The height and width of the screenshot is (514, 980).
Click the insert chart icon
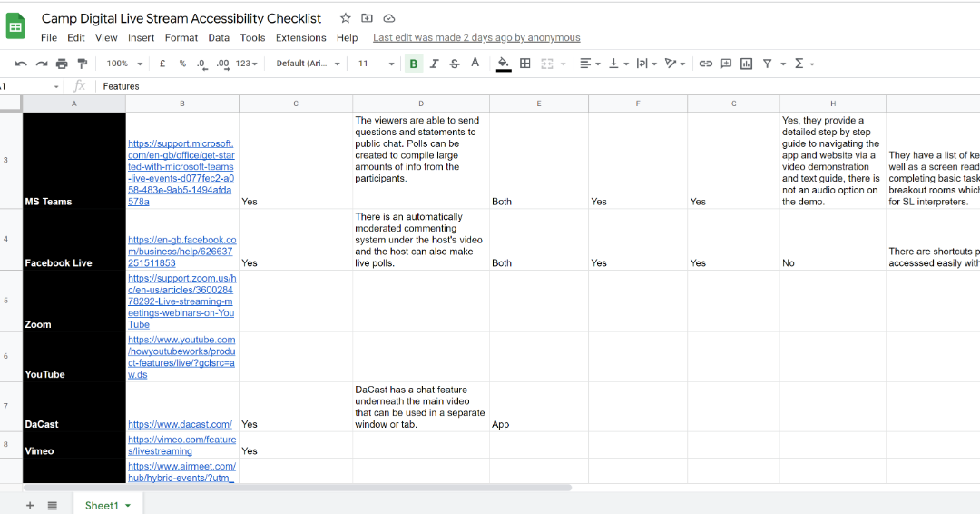(746, 64)
